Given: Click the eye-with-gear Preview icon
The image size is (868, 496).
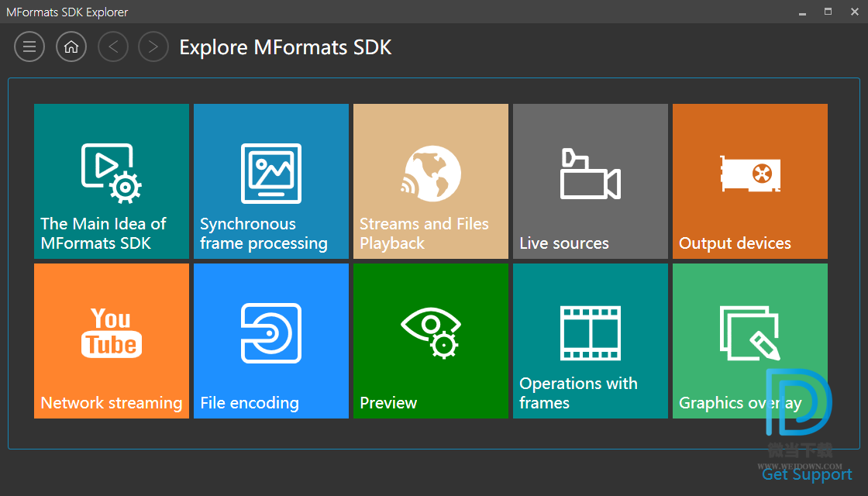Looking at the screenshot, I should point(431,332).
